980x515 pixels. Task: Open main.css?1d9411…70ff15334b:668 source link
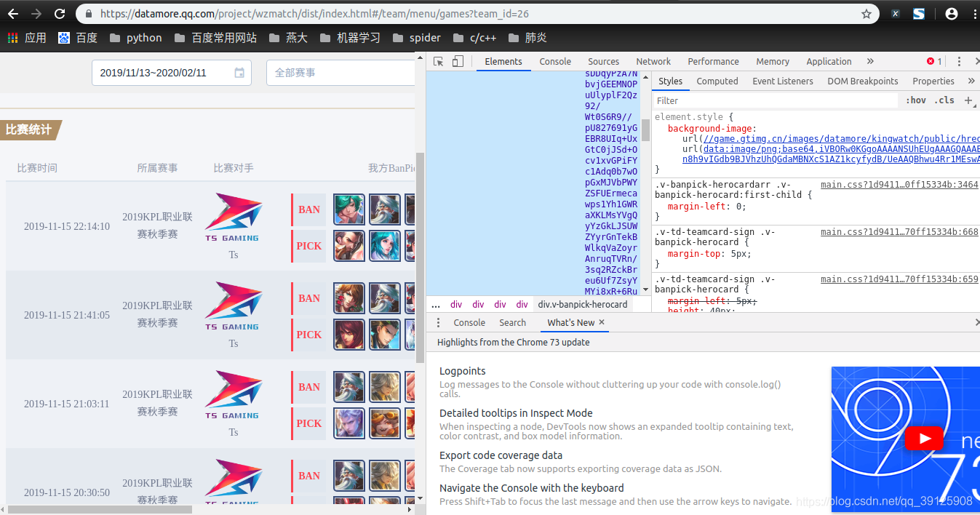click(899, 232)
